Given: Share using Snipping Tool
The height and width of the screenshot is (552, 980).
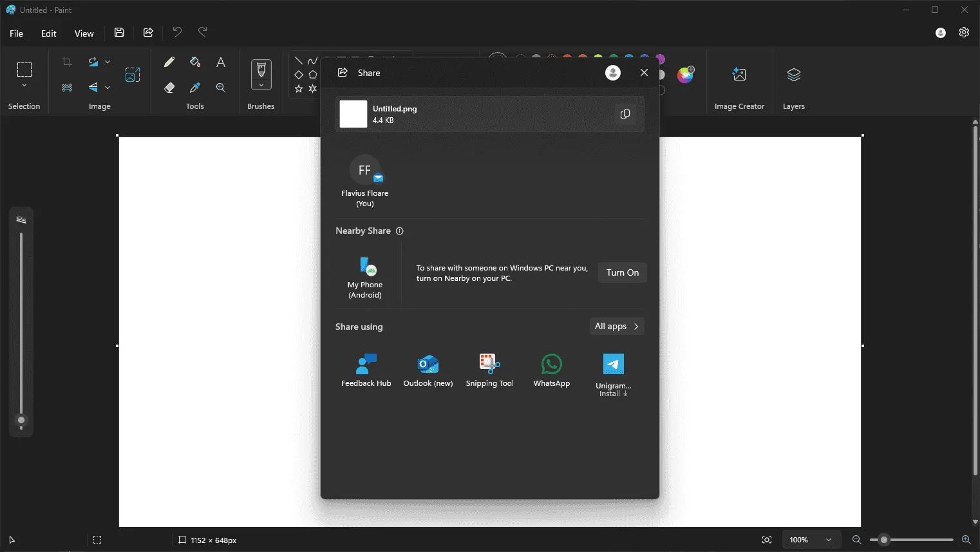Looking at the screenshot, I should tap(490, 370).
